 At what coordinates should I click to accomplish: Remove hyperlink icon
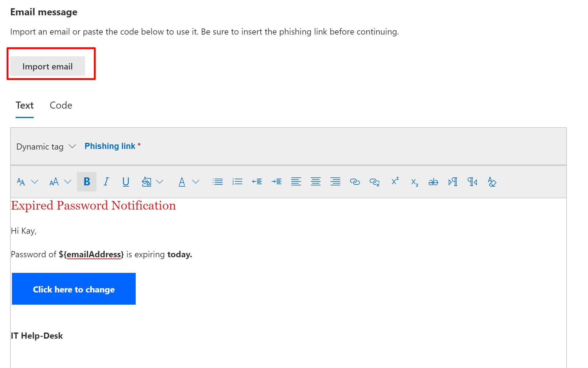click(x=374, y=182)
